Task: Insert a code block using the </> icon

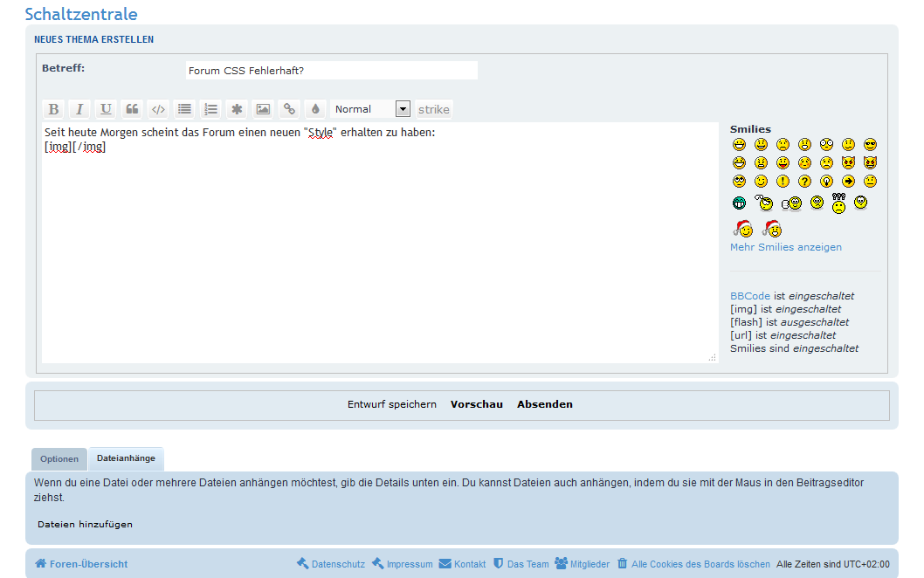Action: [x=158, y=109]
